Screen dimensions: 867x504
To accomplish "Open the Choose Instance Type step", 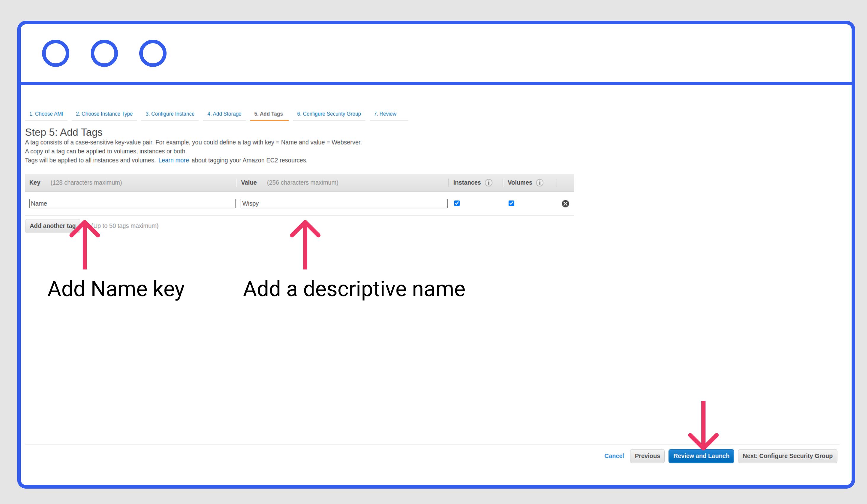I will click(x=104, y=114).
